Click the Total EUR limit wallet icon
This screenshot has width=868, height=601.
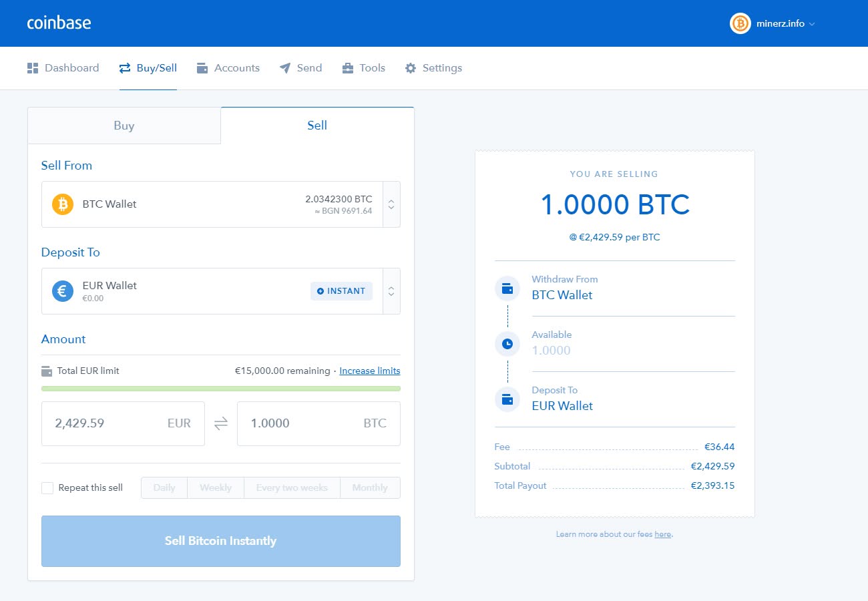[x=47, y=371]
